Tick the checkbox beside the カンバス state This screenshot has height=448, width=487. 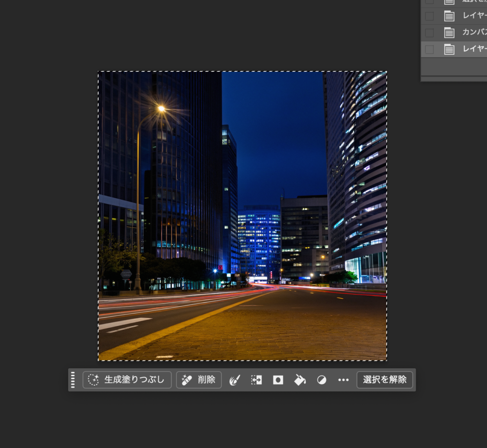(x=429, y=33)
